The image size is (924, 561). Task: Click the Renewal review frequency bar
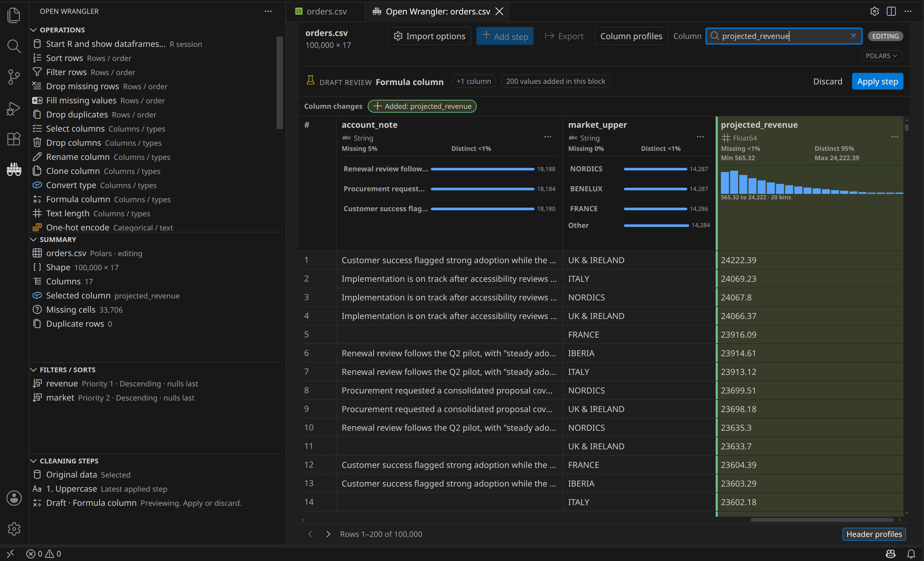(x=482, y=169)
